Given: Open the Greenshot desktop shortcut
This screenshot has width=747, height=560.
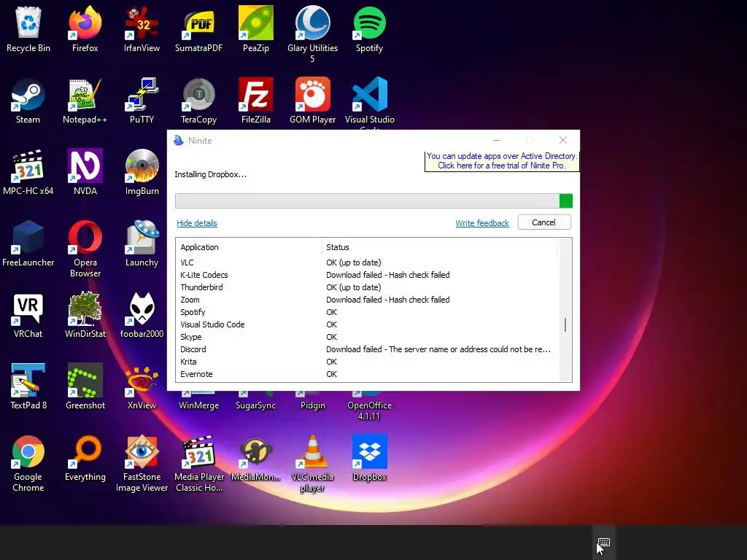Looking at the screenshot, I should 85,380.
